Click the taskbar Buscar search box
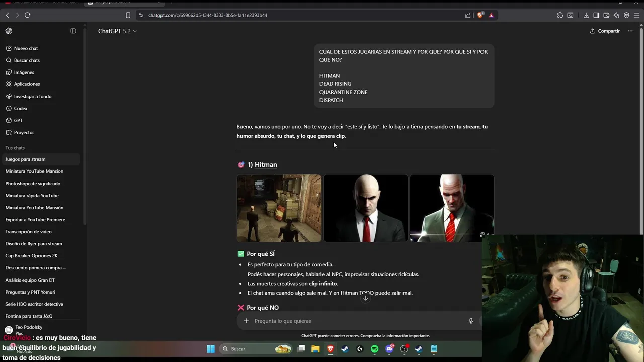 (257, 349)
